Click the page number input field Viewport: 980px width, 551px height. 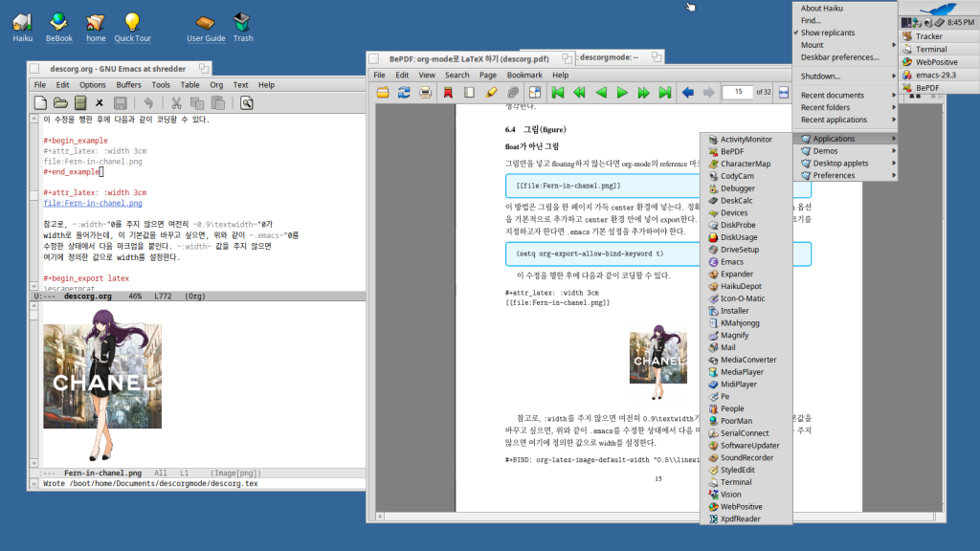point(737,93)
